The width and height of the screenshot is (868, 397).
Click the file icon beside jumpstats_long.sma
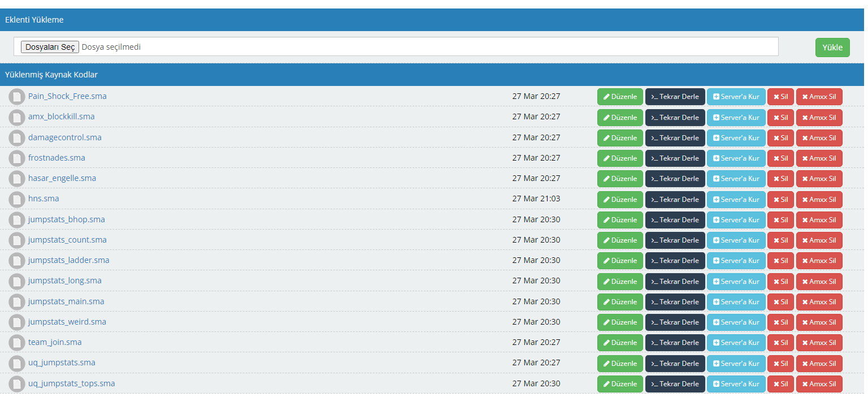17,281
